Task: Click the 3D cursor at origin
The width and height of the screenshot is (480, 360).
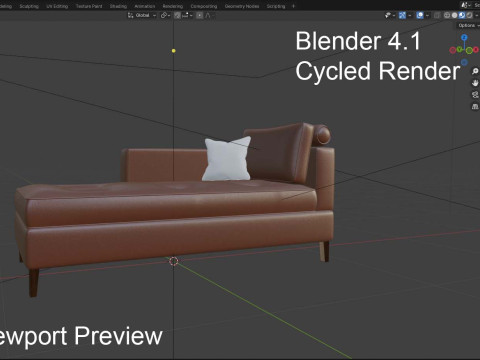Action: [x=174, y=261]
